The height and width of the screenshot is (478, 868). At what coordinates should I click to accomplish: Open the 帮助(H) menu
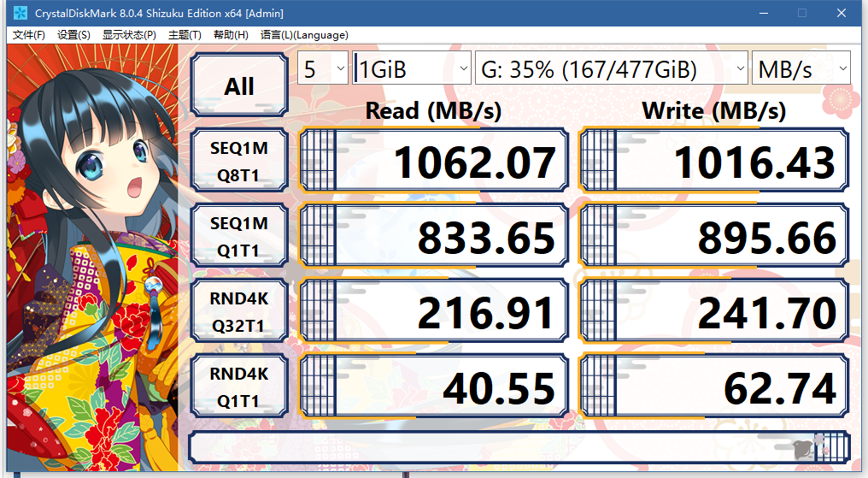click(231, 35)
